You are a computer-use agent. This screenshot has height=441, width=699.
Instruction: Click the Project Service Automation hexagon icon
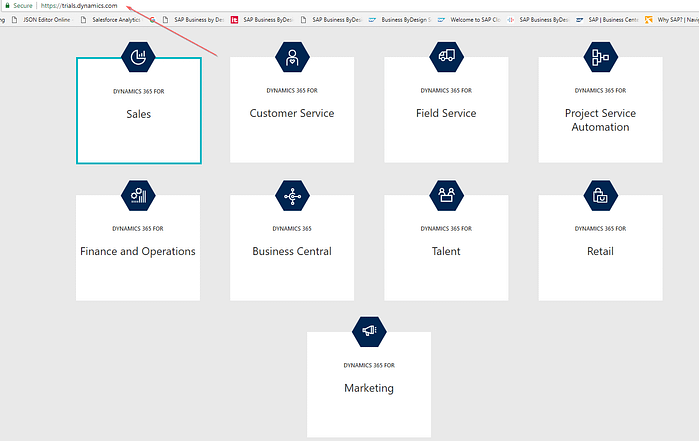pos(600,57)
